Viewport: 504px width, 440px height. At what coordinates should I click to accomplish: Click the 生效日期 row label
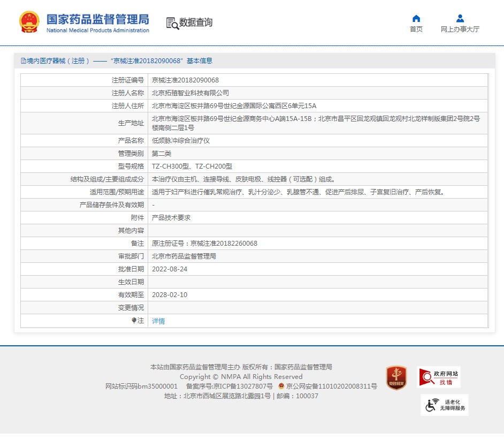click(131, 282)
